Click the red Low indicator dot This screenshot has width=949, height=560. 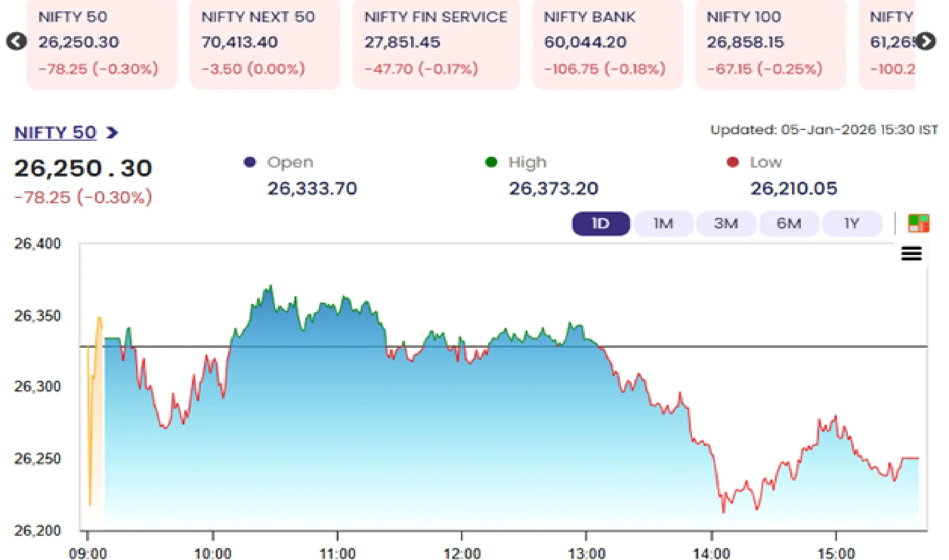(732, 162)
